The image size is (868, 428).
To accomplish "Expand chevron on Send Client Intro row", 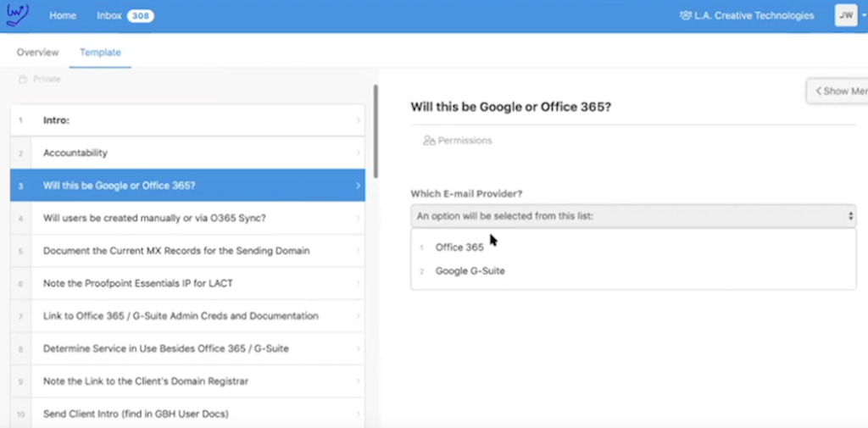I will pyautogui.click(x=359, y=414).
